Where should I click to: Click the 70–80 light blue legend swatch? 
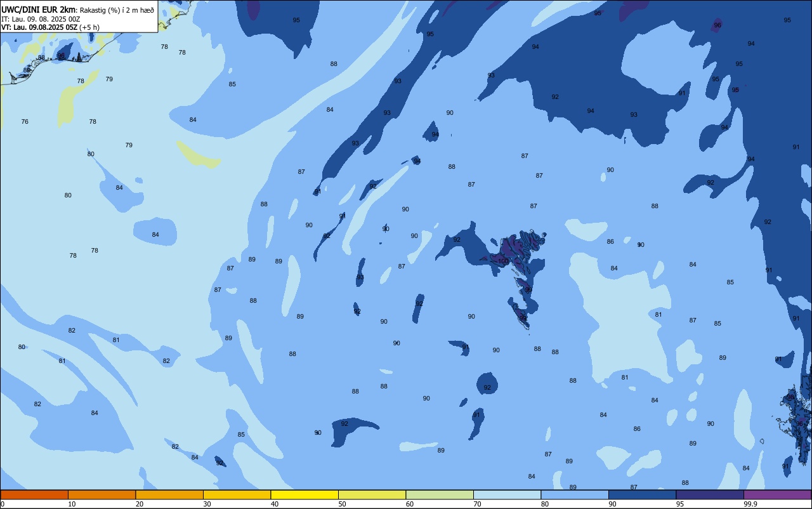(x=507, y=494)
